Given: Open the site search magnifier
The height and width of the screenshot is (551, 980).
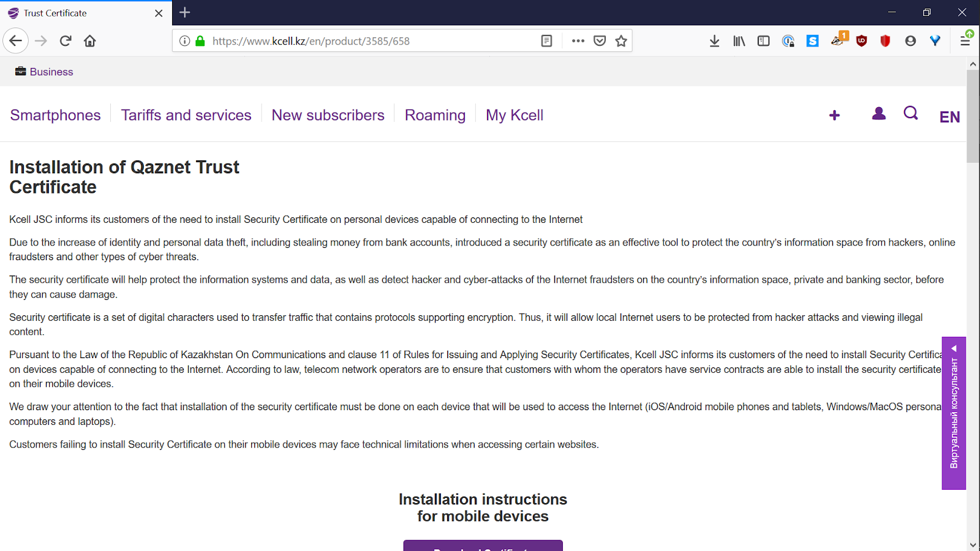Looking at the screenshot, I should click(x=911, y=113).
